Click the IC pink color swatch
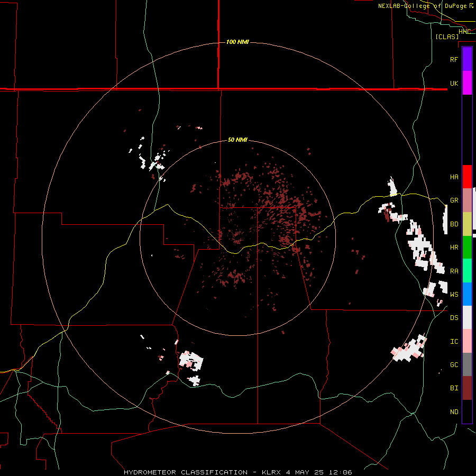 point(467,341)
